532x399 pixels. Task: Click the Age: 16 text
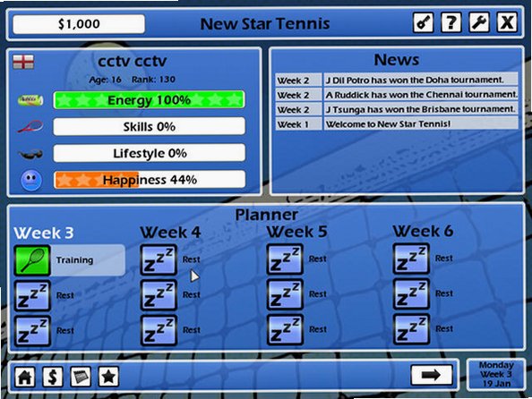105,80
